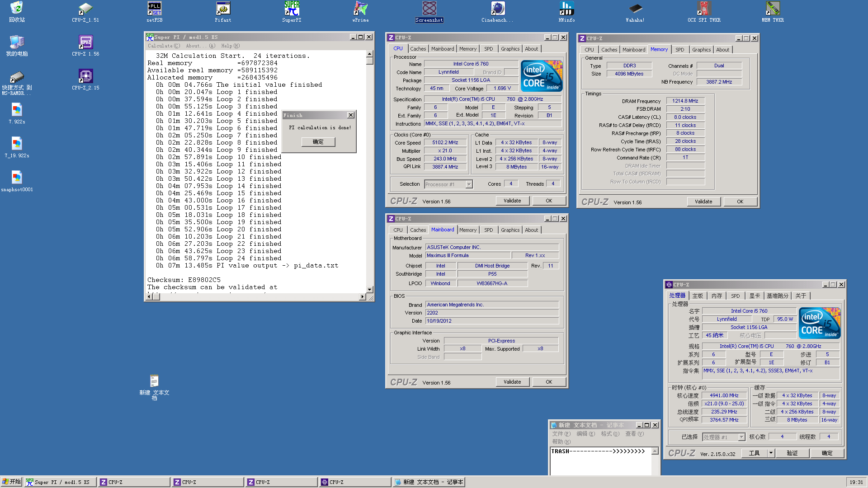Launch OCX SPI TWKR desktop icon
Screen dimensions: 868x488
tap(704, 12)
